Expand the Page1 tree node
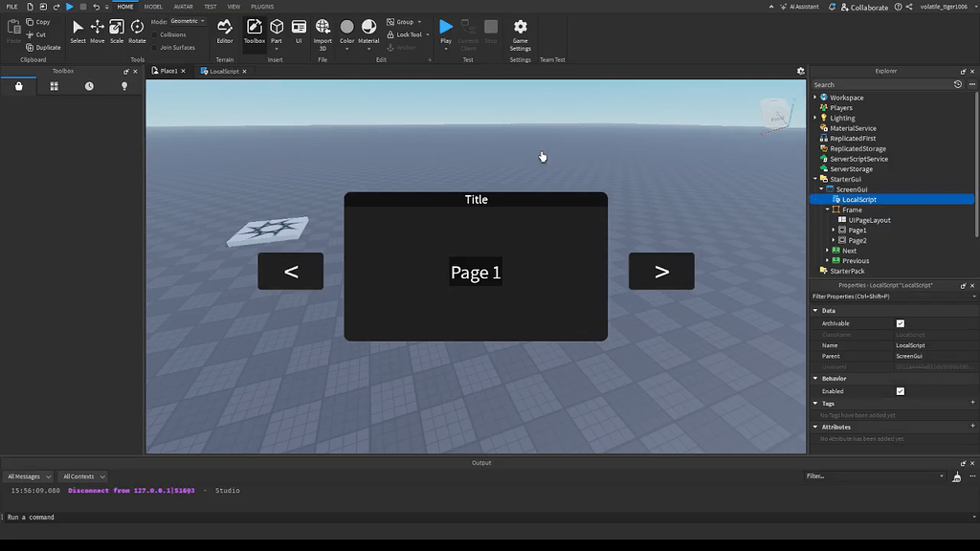This screenshot has width=980, height=551. point(834,230)
